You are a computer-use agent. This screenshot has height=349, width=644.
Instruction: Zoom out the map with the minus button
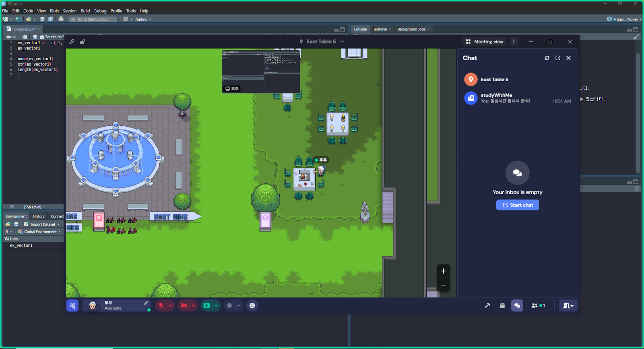point(443,285)
